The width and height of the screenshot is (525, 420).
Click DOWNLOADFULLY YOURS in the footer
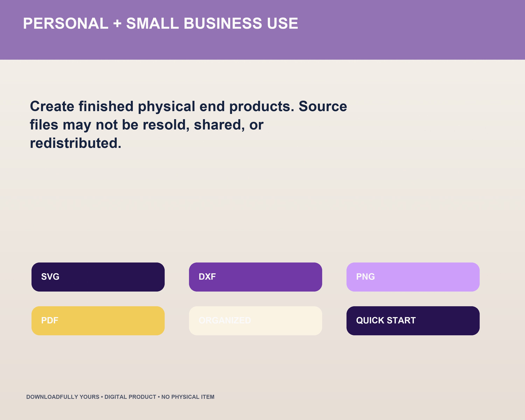(x=63, y=397)
